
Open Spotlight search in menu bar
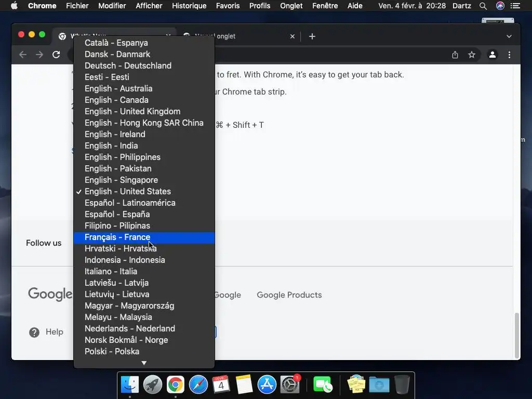(483, 6)
